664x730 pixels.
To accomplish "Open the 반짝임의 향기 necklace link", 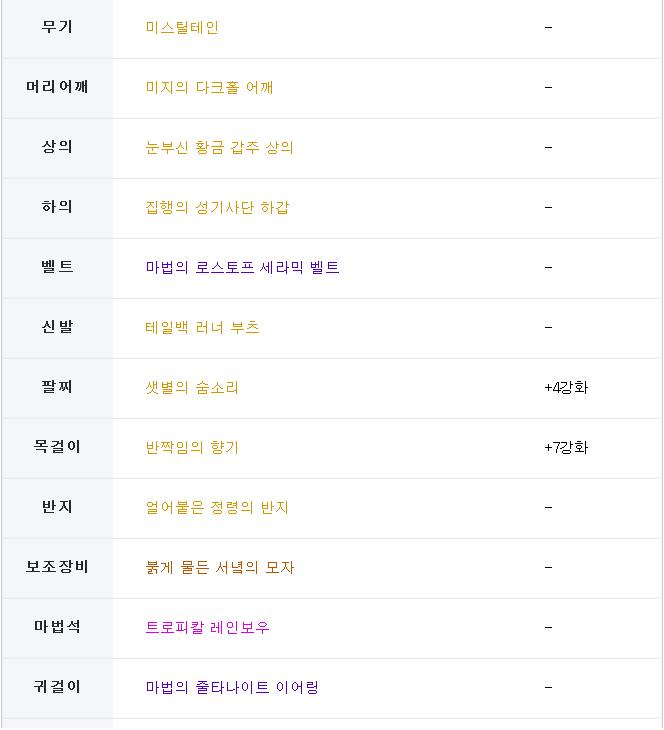I will click(x=192, y=448).
